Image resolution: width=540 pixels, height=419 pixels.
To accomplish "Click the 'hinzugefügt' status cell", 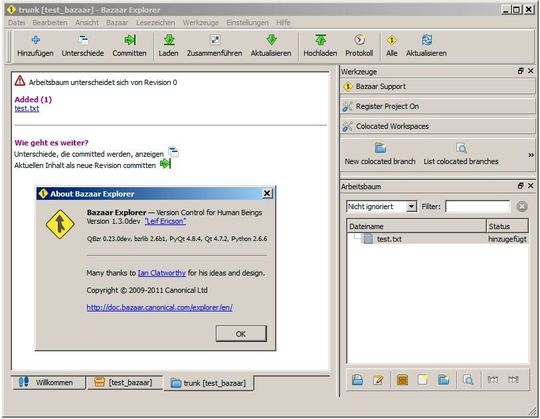I will pyautogui.click(x=507, y=239).
